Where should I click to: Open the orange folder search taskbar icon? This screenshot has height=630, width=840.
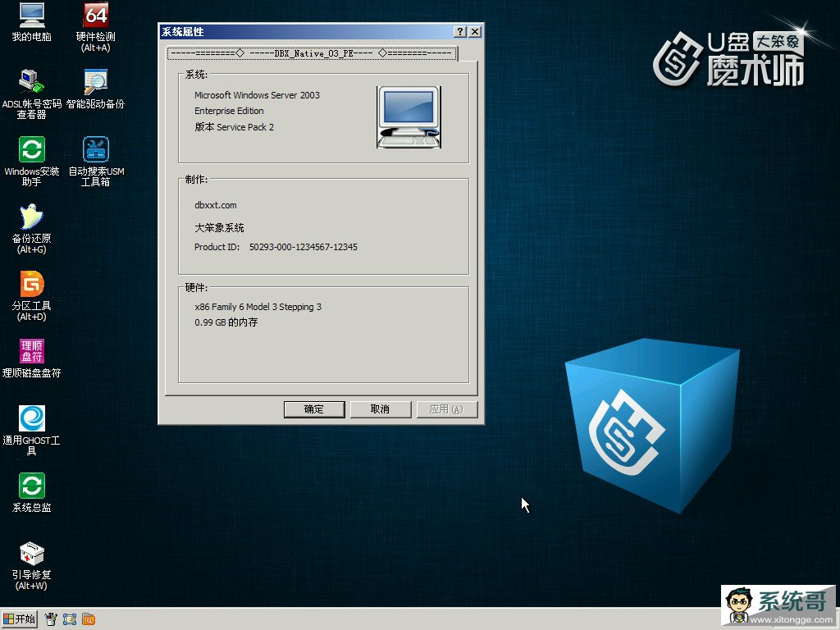click(89, 619)
